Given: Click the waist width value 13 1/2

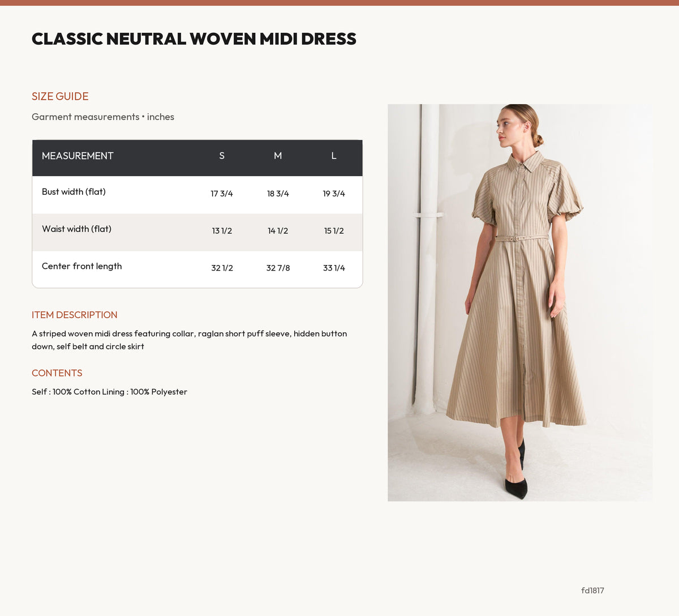Looking at the screenshot, I should click(x=222, y=231).
